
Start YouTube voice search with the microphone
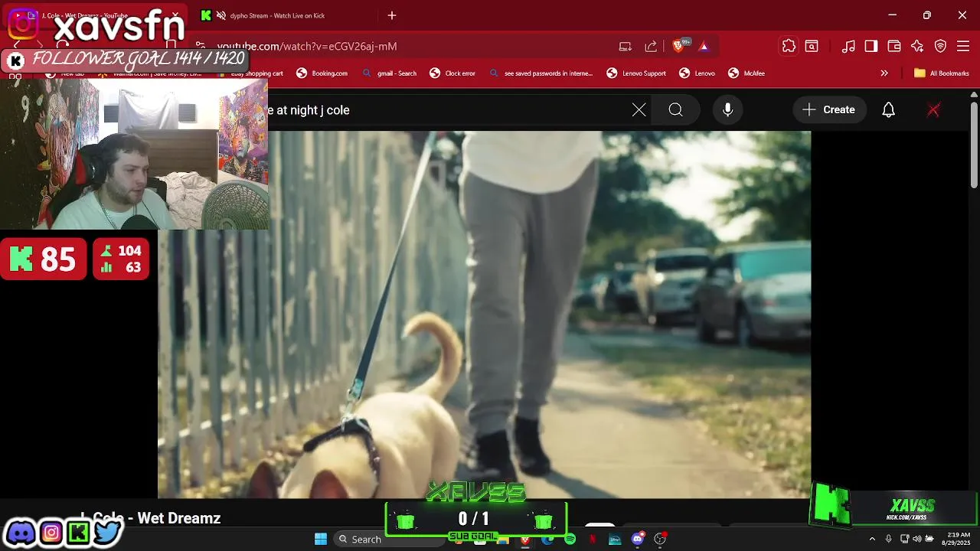tap(728, 110)
